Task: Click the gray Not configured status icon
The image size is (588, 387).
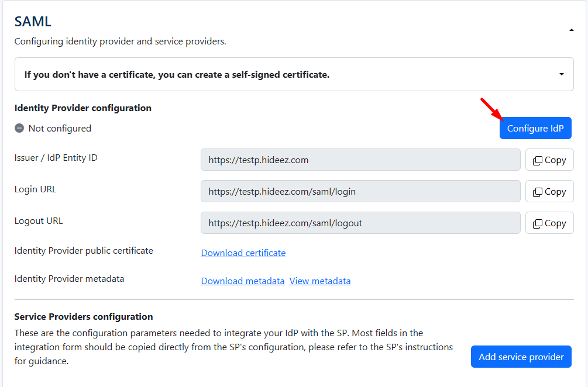Action: 19,128
